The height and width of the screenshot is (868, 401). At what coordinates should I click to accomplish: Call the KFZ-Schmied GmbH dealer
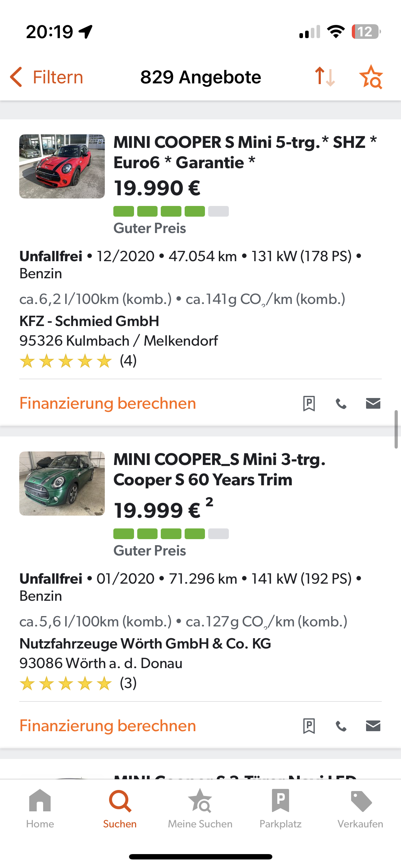pos(341,404)
